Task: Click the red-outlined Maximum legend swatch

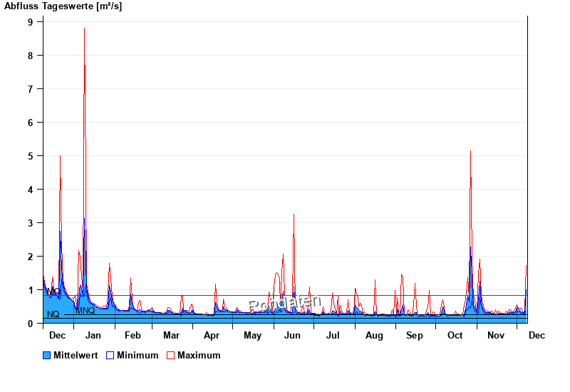Action: (170, 356)
